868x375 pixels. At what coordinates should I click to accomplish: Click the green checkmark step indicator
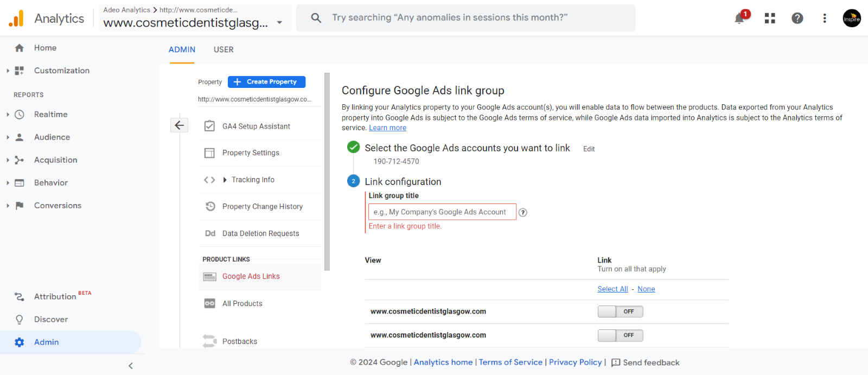353,147
